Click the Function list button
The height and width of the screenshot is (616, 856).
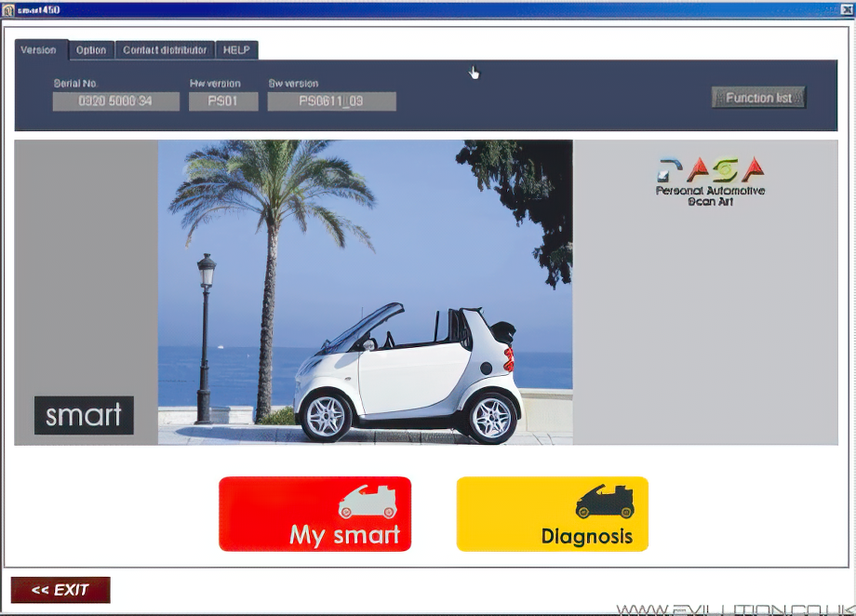tap(758, 98)
